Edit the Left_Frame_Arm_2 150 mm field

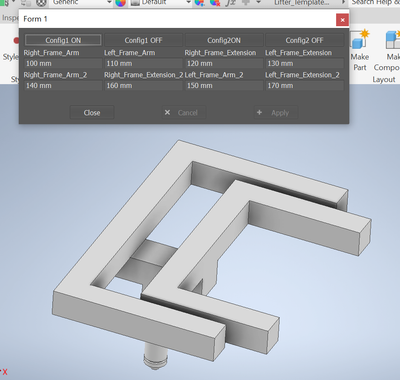(x=224, y=86)
